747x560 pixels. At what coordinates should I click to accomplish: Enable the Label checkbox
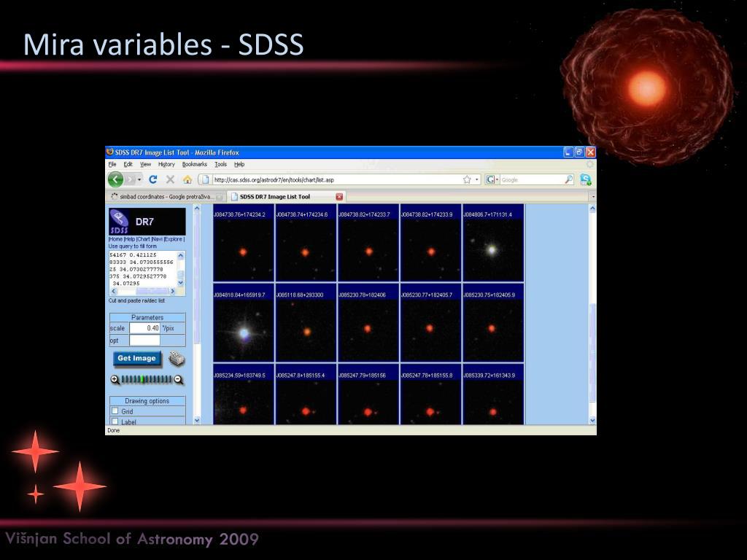tap(115, 421)
